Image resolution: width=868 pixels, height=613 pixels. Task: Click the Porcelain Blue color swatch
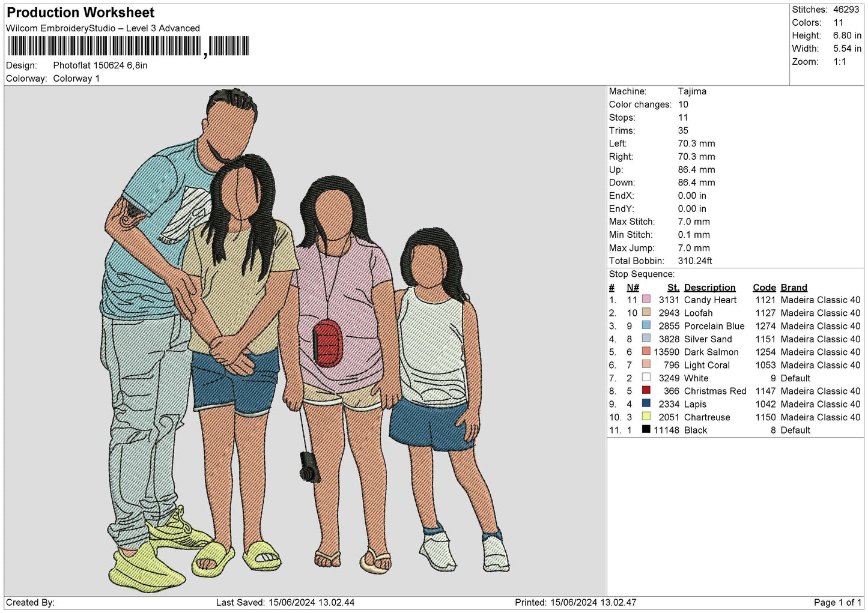click(x=646, y=325)
